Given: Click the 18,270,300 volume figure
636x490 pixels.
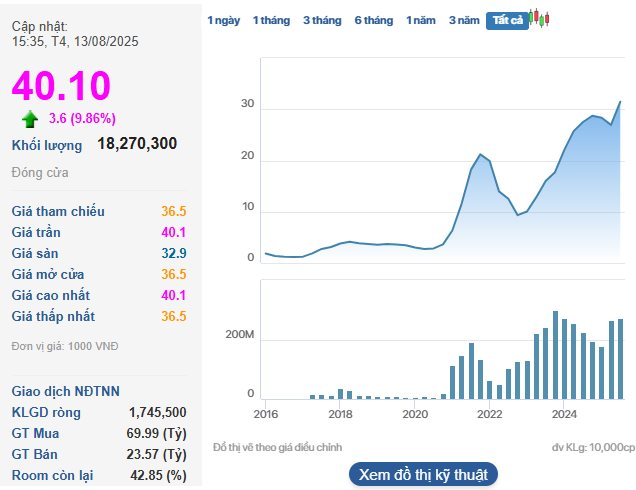Looking at the screenshot, I should [x=137, y=144].
